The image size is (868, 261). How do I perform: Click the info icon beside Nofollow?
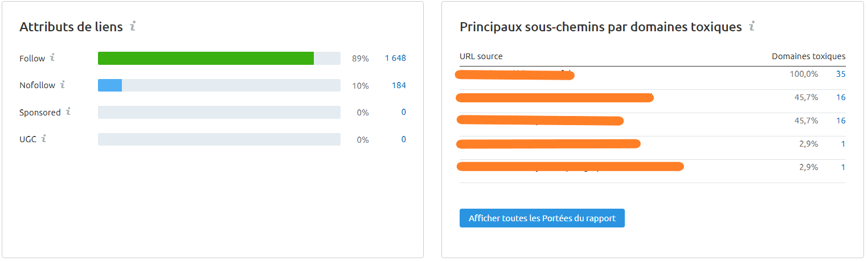tap(63, 85)
